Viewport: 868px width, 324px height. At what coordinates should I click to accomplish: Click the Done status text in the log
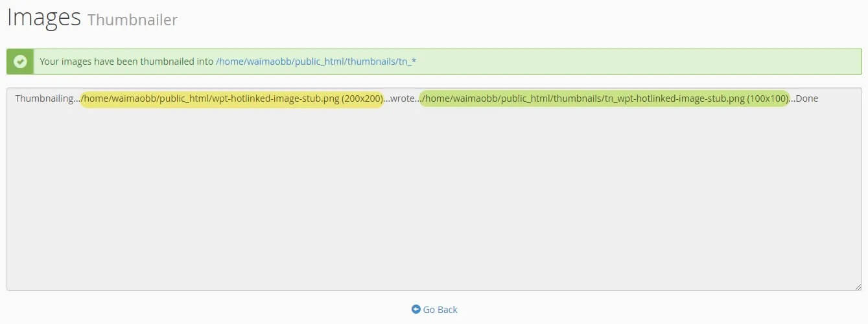806,98
